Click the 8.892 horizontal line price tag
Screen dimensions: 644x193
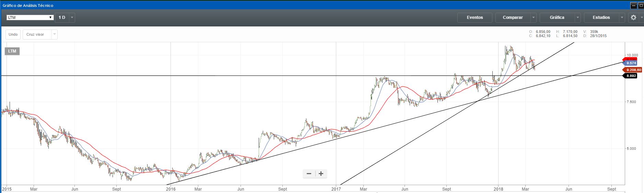click(x=631, y=76)
